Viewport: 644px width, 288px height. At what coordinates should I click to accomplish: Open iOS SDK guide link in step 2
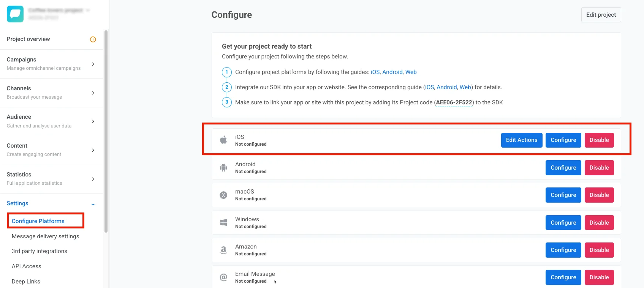[430, 87]
